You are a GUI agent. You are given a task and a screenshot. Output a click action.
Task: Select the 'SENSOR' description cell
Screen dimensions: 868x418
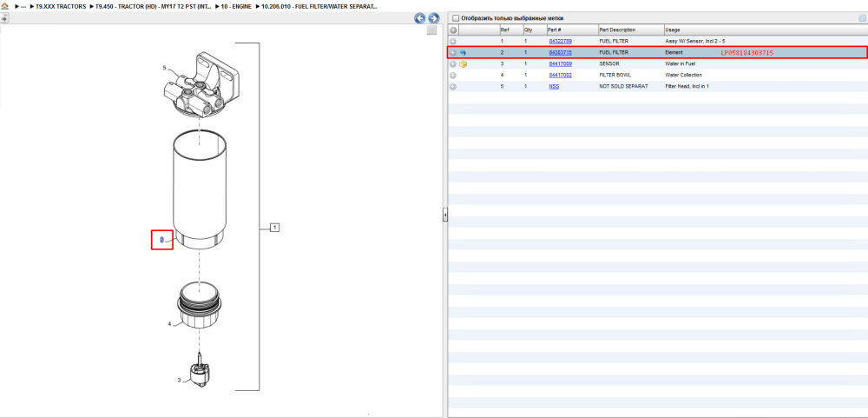tap(609, 63)
